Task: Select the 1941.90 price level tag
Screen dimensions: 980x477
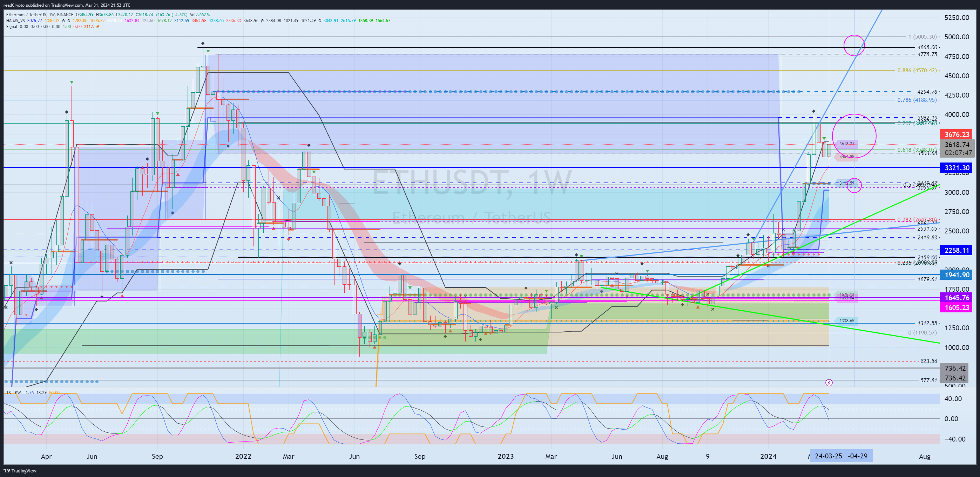Action: pyautogui.click(x=957, y=275)
